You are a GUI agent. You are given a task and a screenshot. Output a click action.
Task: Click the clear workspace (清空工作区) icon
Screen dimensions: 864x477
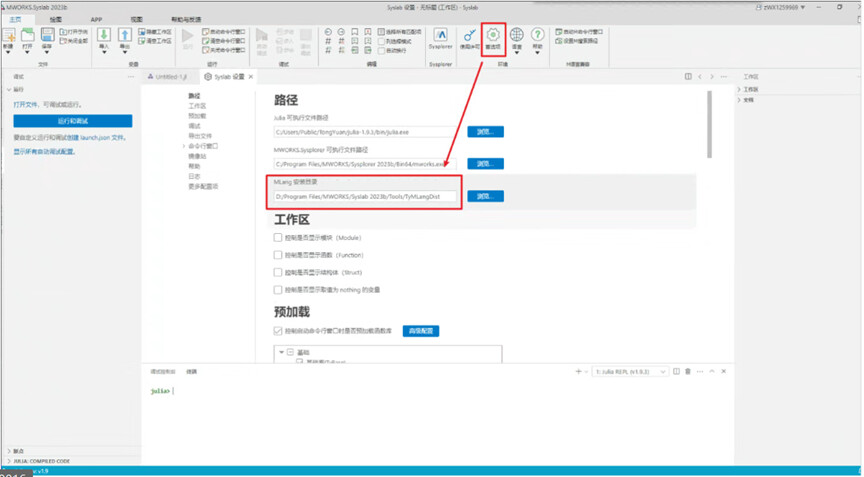[x=142, y=41]
